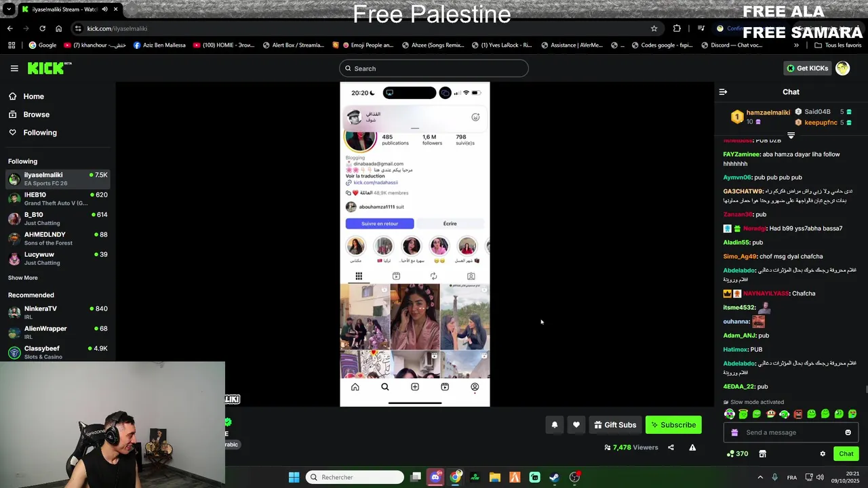
Task: Click the Send a message input
Action: 790,432
